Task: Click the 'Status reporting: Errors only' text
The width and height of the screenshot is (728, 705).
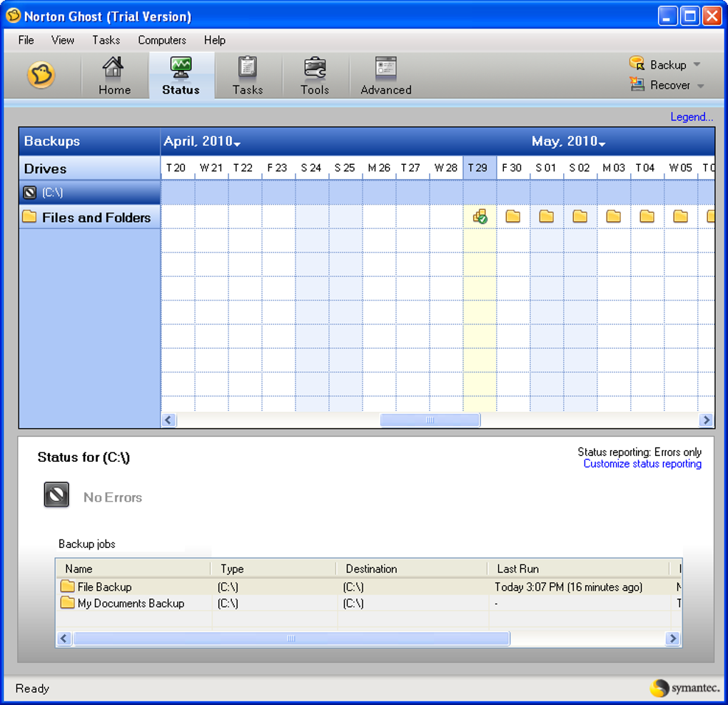Action: (x=639, y=452)
